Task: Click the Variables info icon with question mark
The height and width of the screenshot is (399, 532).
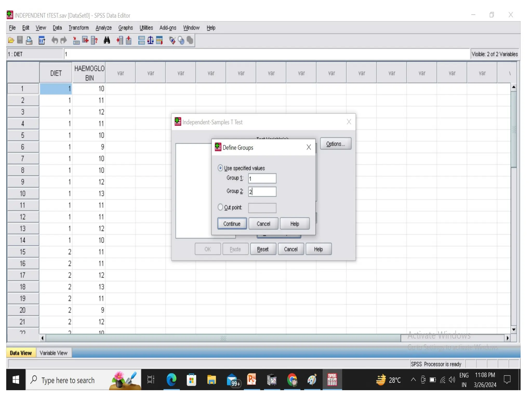Action: click(x=94, y=40)
